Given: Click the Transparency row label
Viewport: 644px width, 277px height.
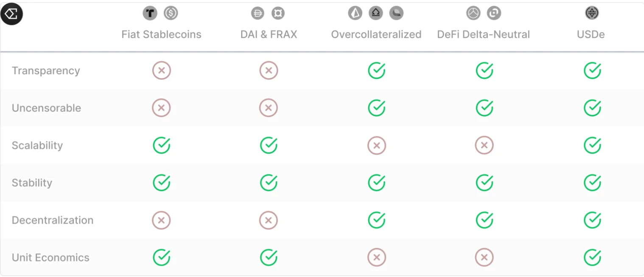Looking at the screenshot, I should pyautogui.click(x=46, y=71).
